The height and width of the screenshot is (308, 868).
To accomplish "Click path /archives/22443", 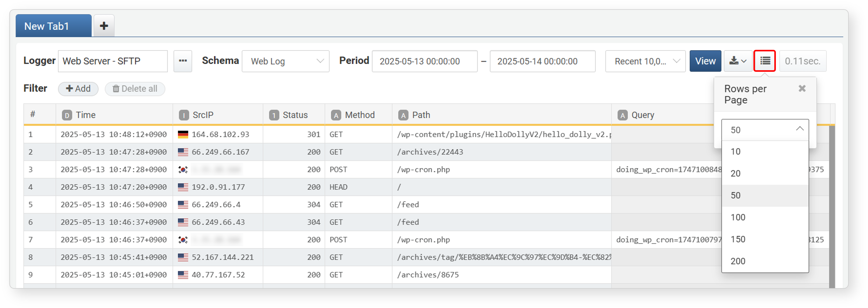I will tap(430, 152).
